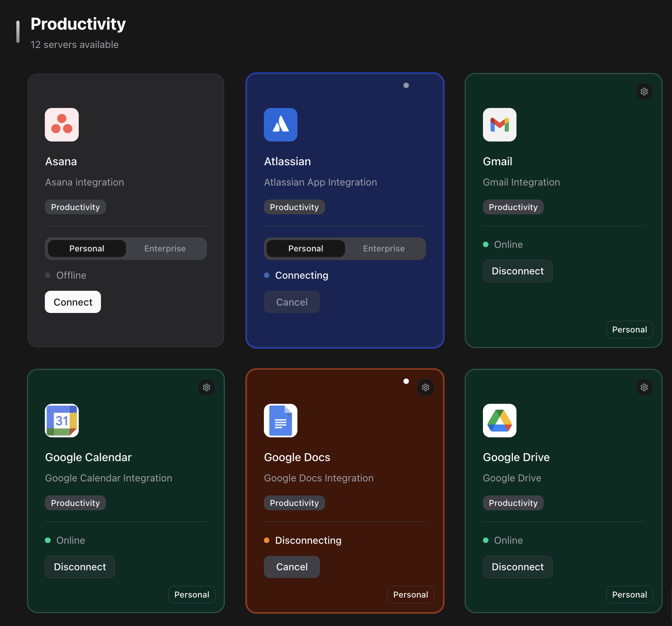Click the Atlassian logo icon
Viewport: 672px width, 626px height.
pyautogui.click(x=281, y=125)
